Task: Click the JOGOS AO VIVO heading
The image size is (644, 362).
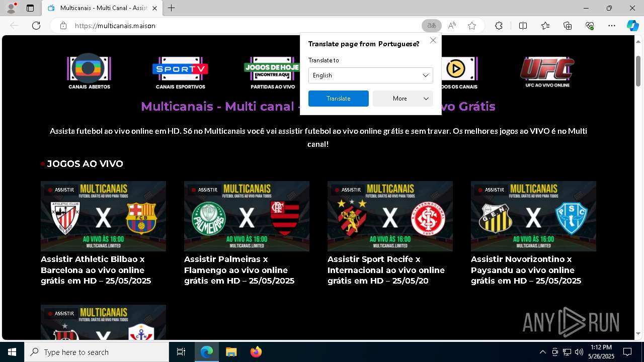Action: 85,164
